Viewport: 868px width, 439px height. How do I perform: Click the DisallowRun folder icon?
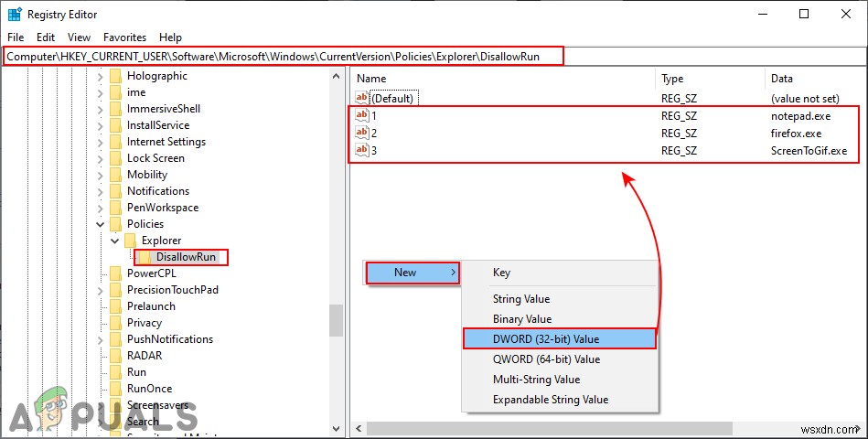tap(145, 257)
